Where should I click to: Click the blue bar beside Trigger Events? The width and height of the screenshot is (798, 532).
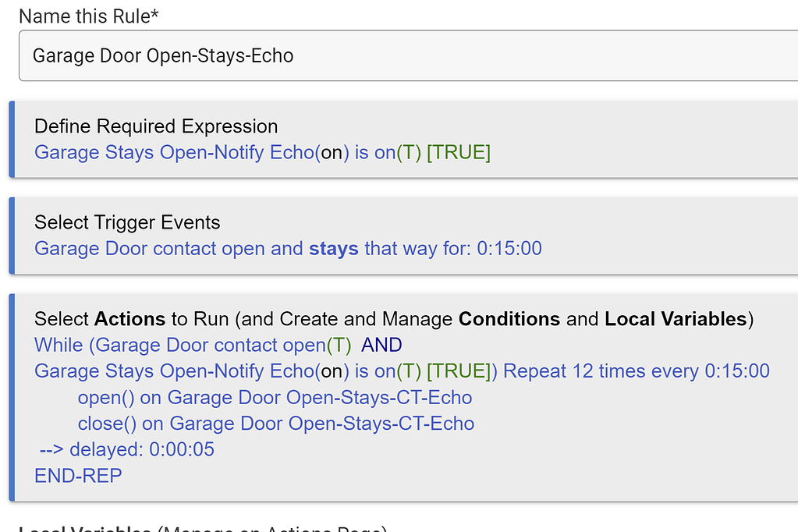point(12,235)
